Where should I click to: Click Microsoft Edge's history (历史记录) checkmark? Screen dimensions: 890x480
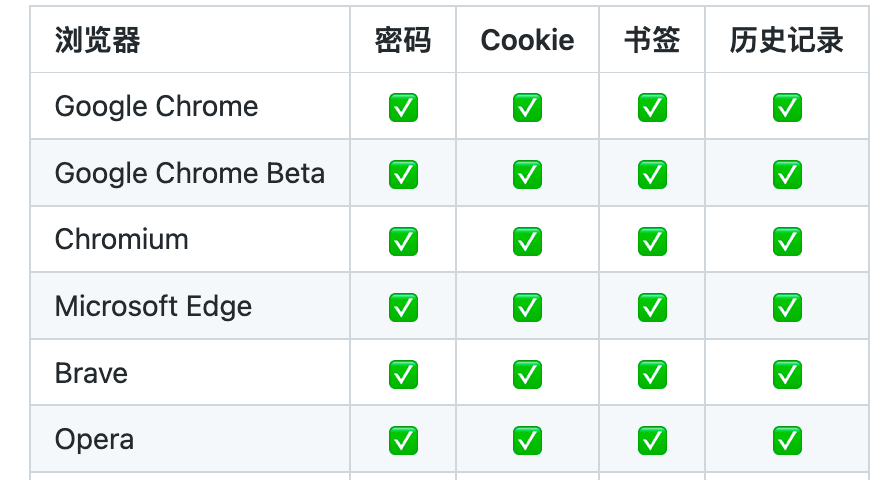click(x=787, y=307)
